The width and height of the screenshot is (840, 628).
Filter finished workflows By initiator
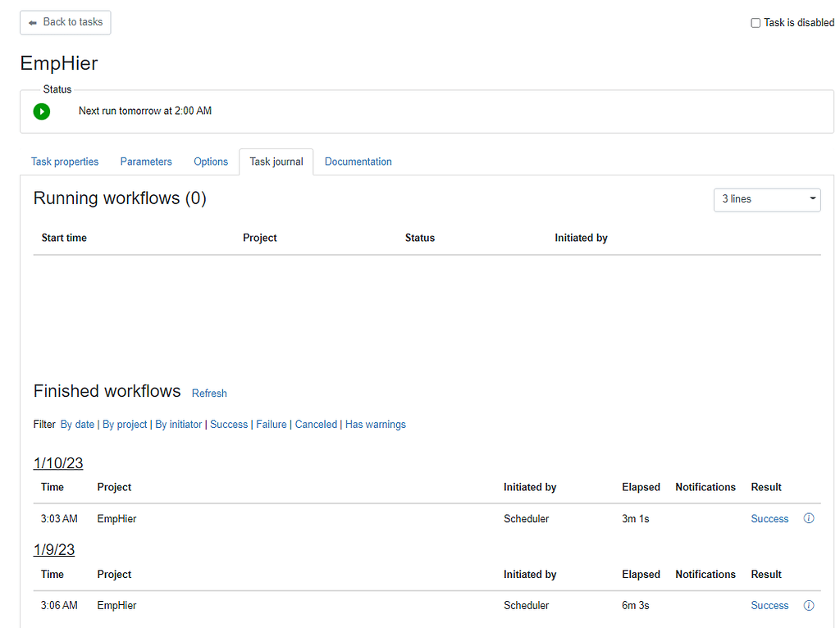pos(178,425)
